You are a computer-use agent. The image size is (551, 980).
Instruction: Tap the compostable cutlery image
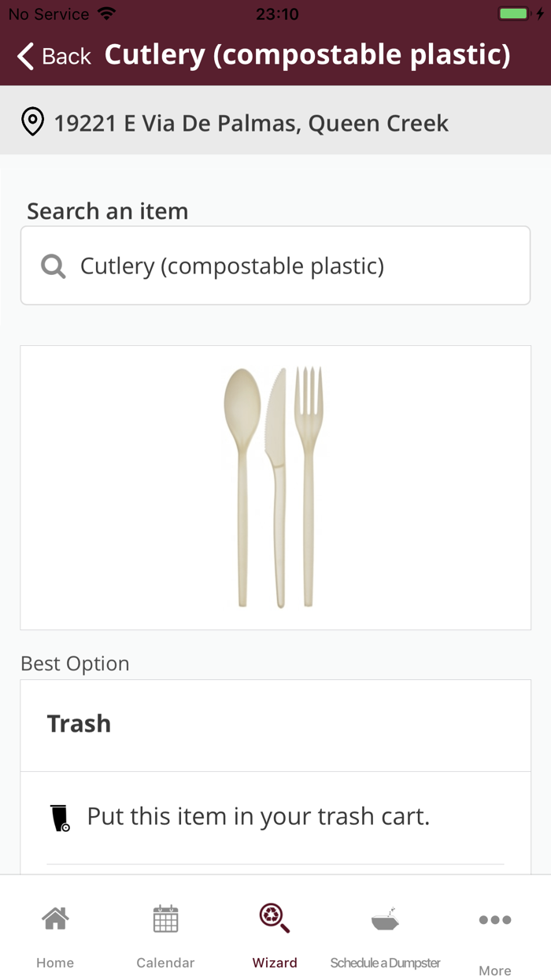275,487
